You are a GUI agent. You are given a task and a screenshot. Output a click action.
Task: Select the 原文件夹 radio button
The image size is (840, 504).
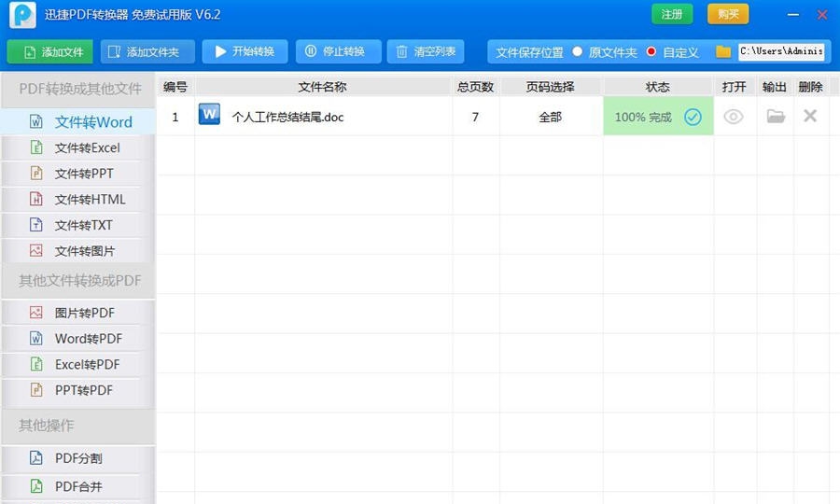coord(577,52)
